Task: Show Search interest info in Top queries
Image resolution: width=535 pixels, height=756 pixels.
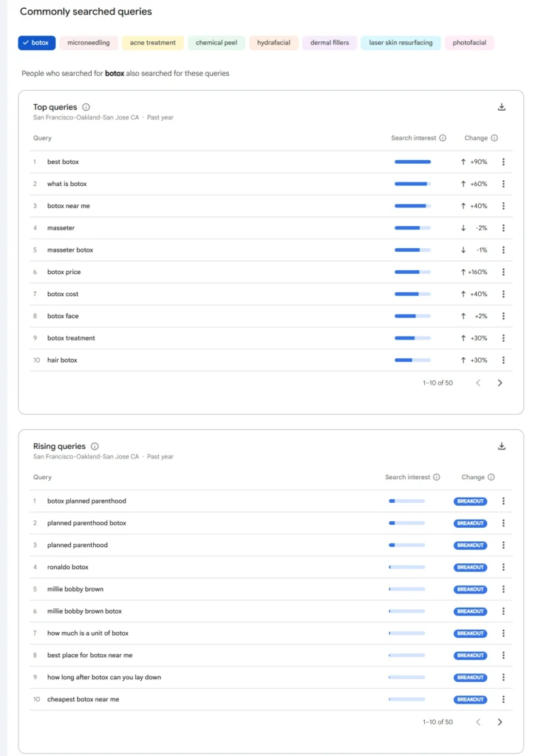Action: point(443,138)
